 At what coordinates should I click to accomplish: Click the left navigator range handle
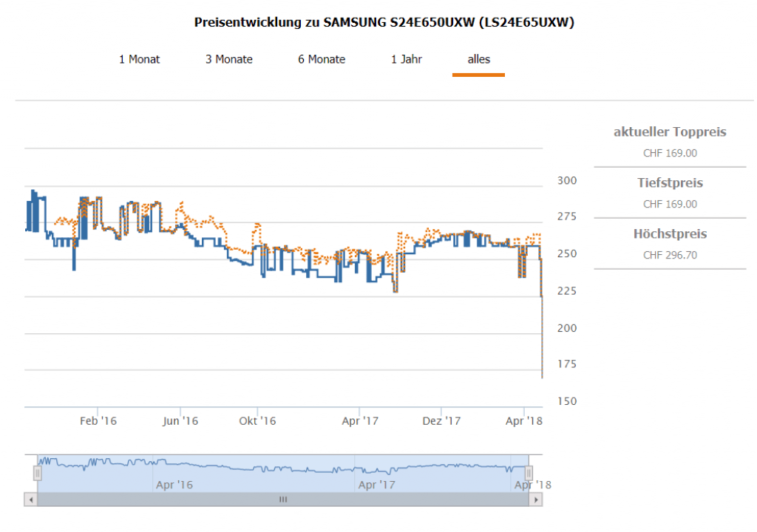pyautogui.click(x=37, y=473)
